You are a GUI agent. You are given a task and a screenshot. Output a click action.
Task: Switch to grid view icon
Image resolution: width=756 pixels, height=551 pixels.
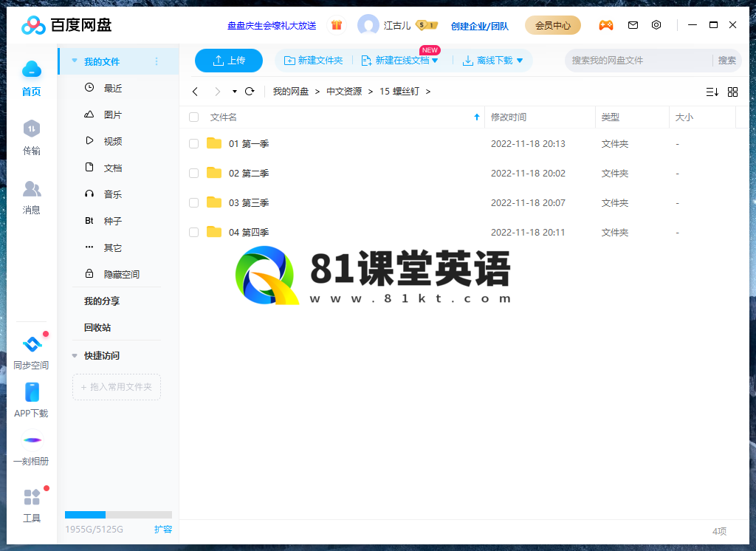point(732,92)
